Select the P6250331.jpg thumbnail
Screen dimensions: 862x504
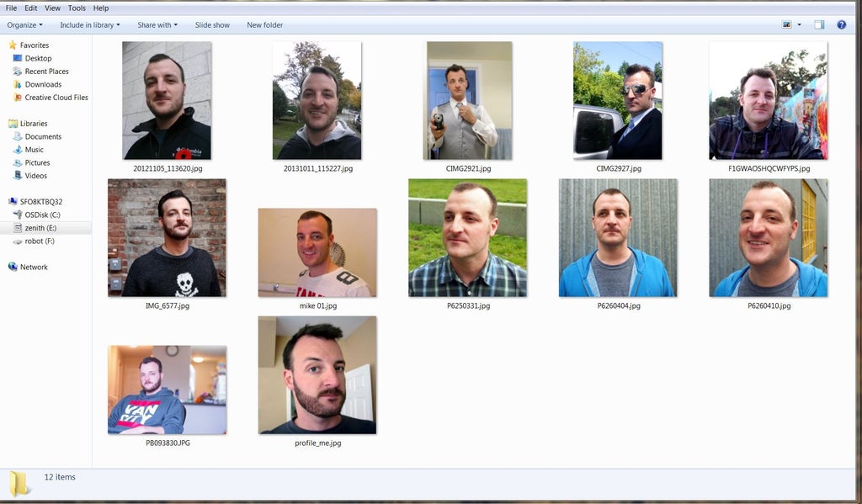pos(467,238)
